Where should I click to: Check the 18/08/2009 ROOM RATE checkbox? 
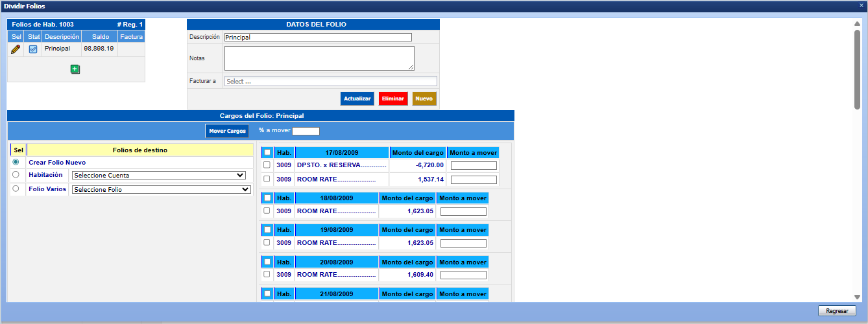[267, 211]
